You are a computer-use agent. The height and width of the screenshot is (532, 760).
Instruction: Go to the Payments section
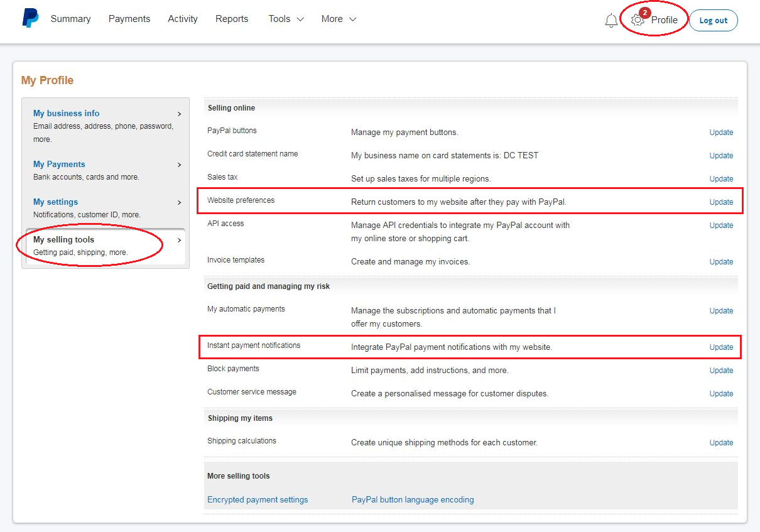click(x=129, y=19)
